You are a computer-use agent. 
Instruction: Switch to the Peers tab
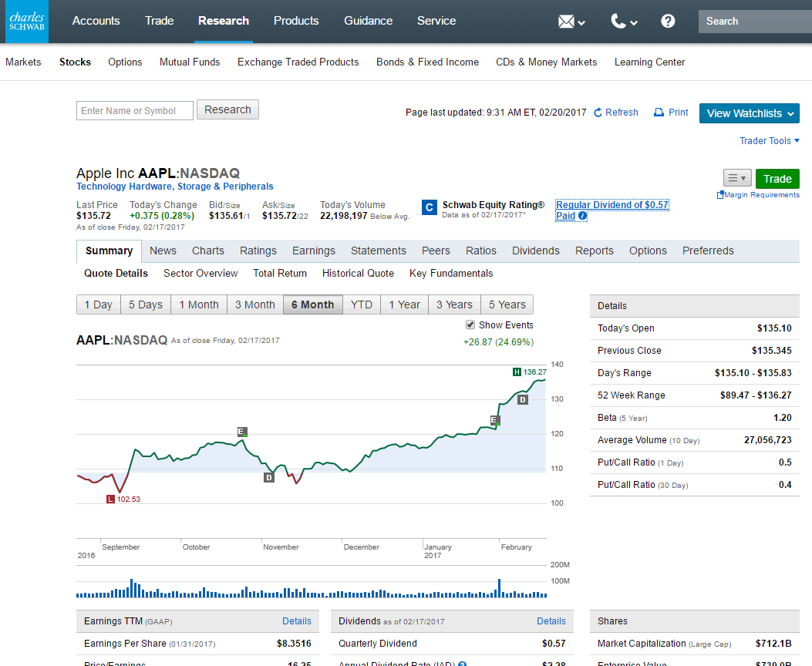[436, 251]
